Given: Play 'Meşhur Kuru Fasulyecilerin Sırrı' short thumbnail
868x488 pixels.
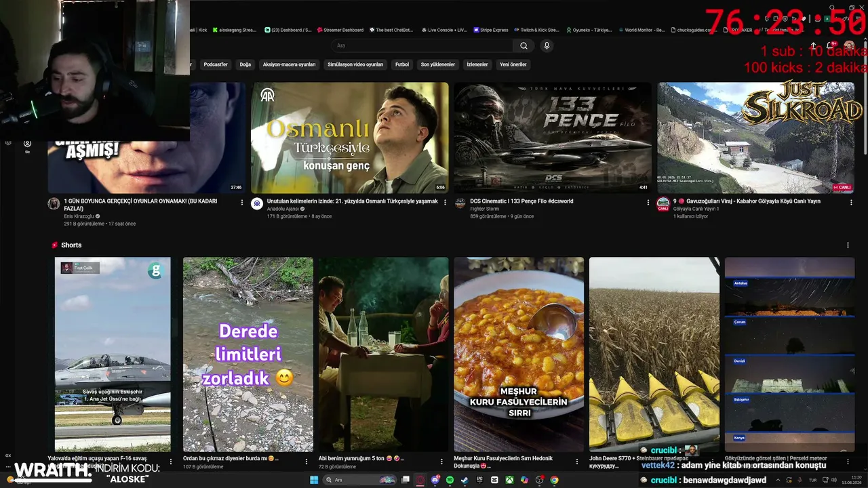Looking at the screenshot, I should pyautogui.click(x=519, y=354).
